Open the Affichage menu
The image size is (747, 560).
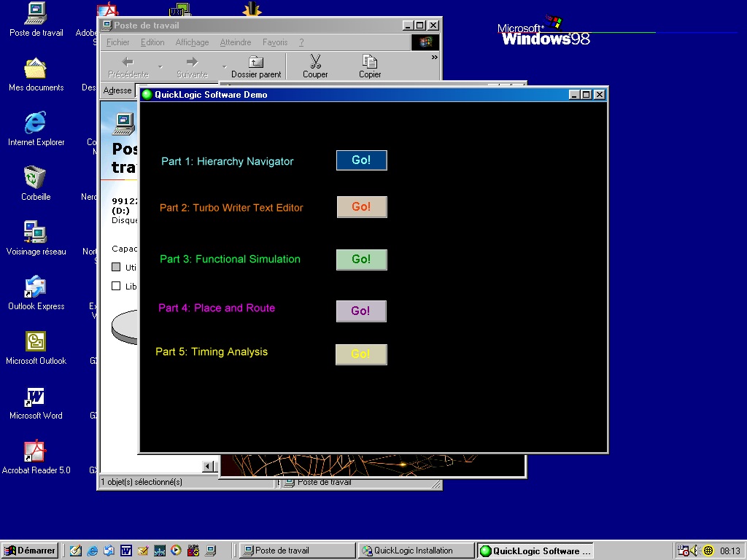coord(192,42)
